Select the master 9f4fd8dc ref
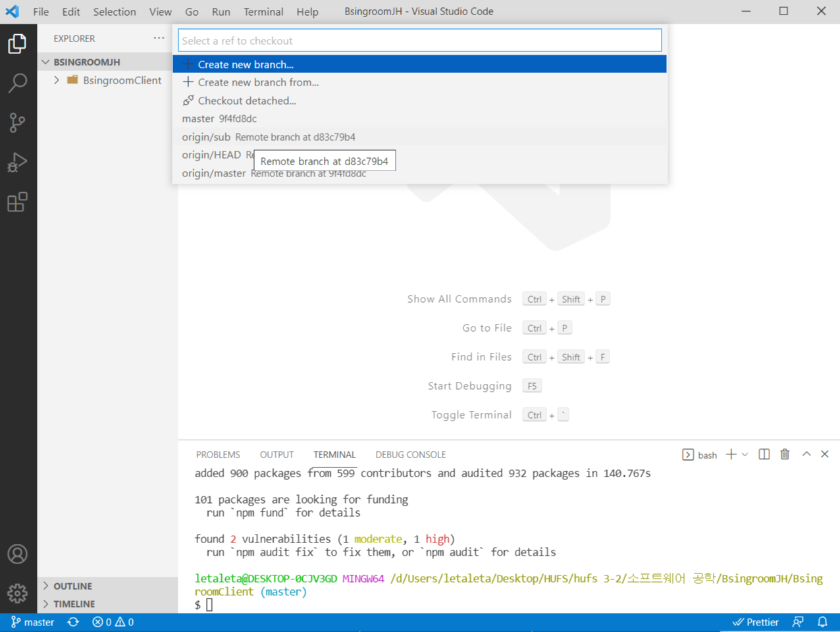Image resolution: width=840 pixels, height=632 pixels. click(419, 118)
